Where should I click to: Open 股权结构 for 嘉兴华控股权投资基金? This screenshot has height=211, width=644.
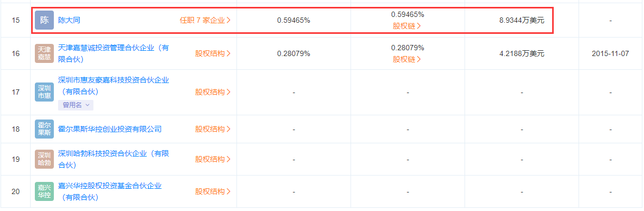point(213,191)
